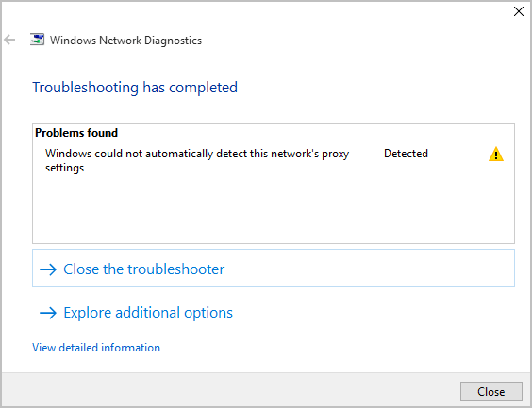Go back using the left arrow
The width and height of the screenshot is (532, 408).
(x=9, y=40)
